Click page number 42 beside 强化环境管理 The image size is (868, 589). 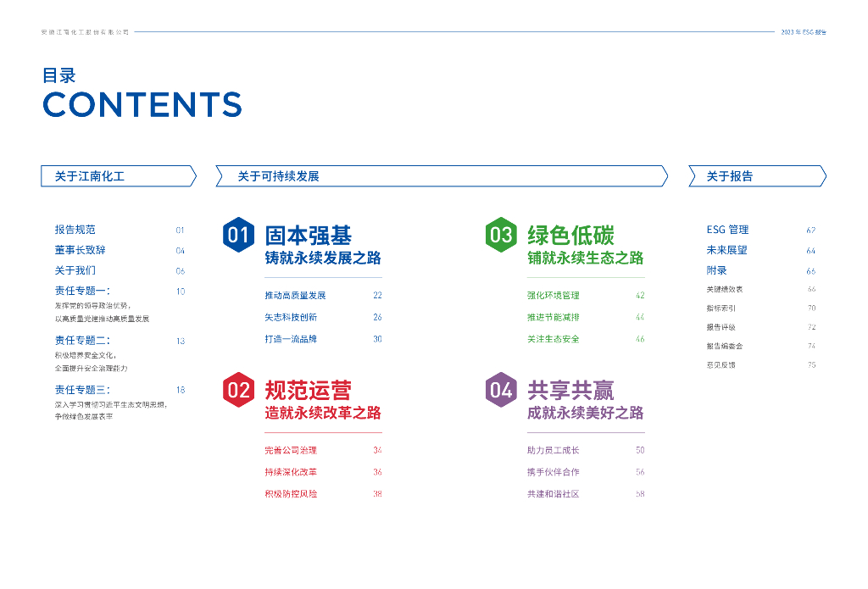click(x=640, y=296)
